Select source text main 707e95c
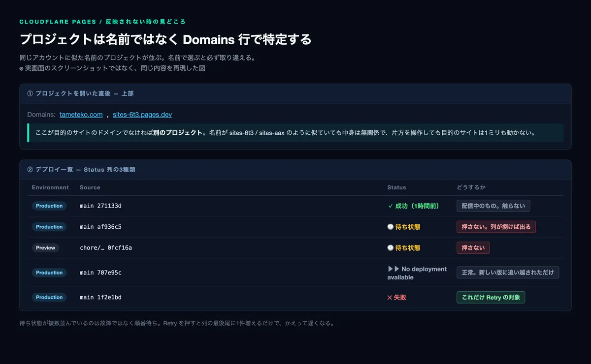The height and width of the screenshot is (364, 591). pos(100,273)
